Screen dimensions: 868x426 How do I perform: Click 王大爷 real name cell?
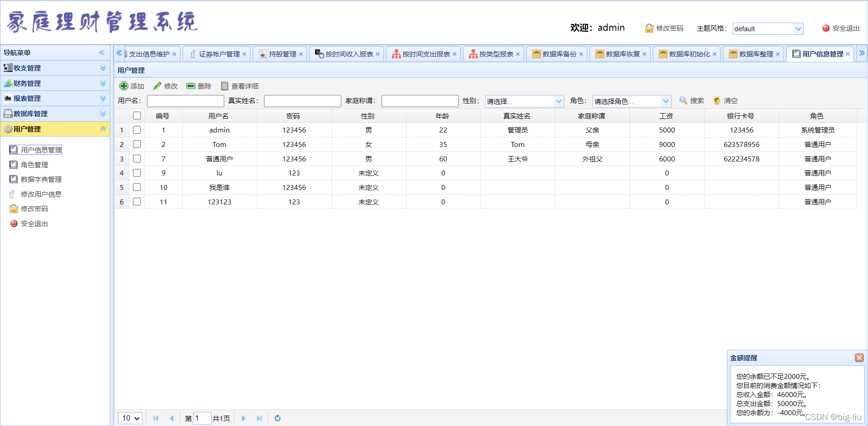tap(518, 159)
